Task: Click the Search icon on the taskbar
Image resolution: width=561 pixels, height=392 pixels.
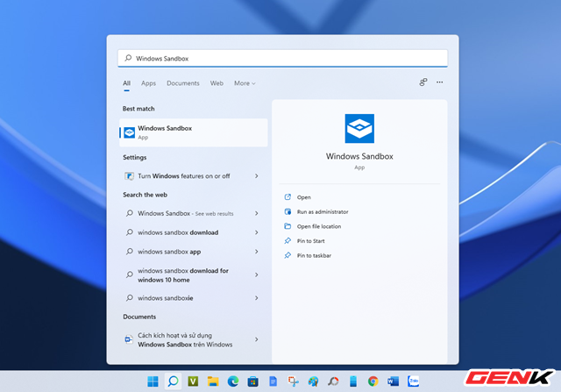Action: tap(174, 381)
